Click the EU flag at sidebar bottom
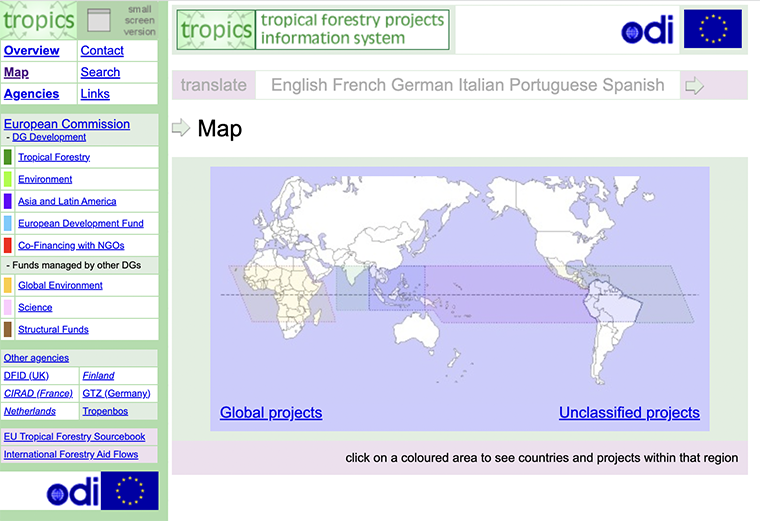The image size is (760, 521). (129, 490)
